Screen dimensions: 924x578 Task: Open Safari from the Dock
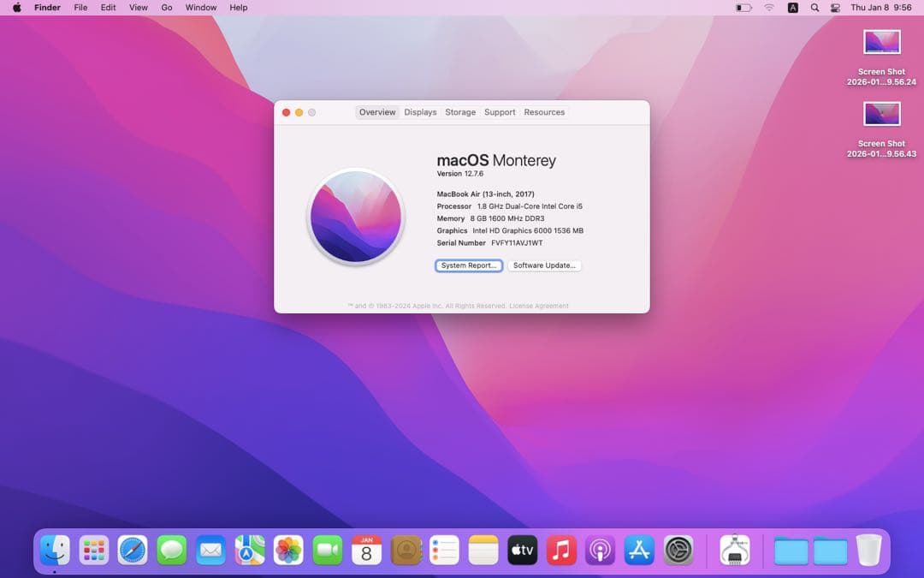[133, 551]
